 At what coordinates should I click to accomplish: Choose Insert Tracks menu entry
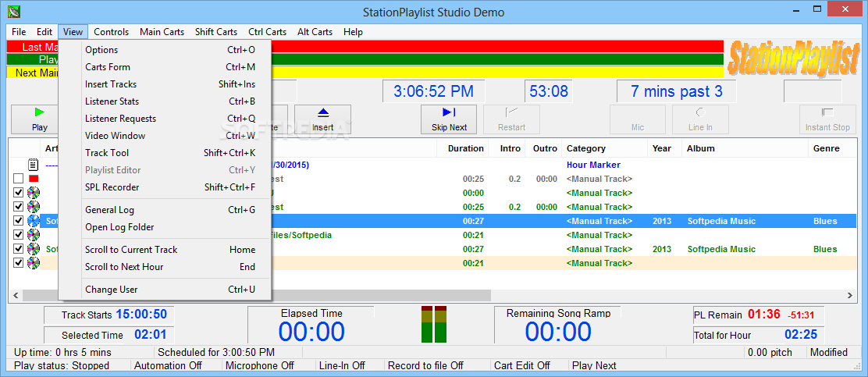pyautogui.click(x=165, y=84)
